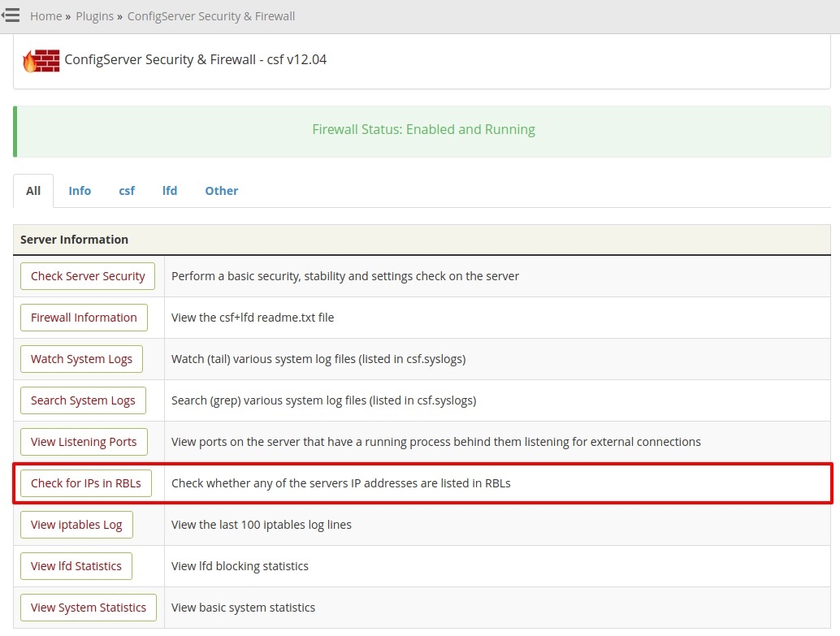Switch to the Info tab
Screen dimensions: 840x636
[x=80, y=191]
